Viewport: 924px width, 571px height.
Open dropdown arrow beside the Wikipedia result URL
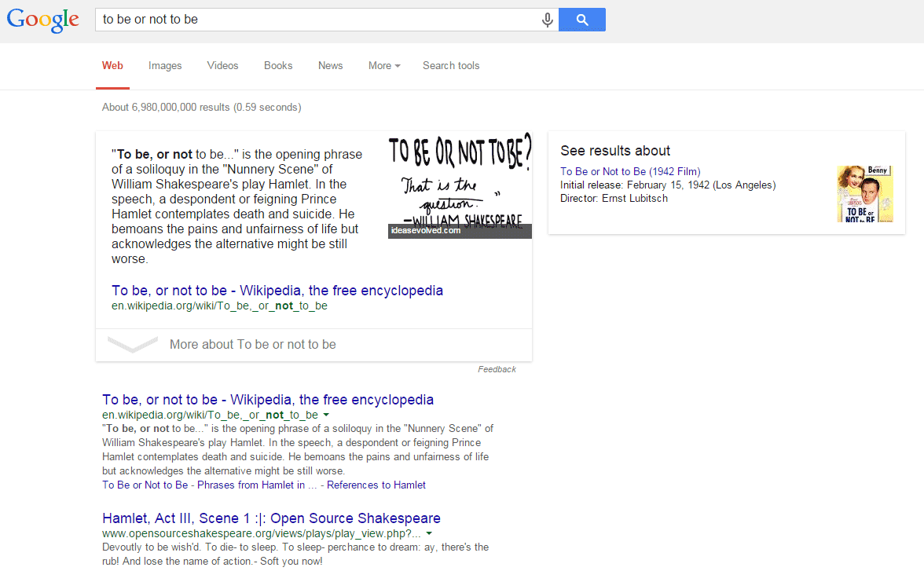(327, 415)
